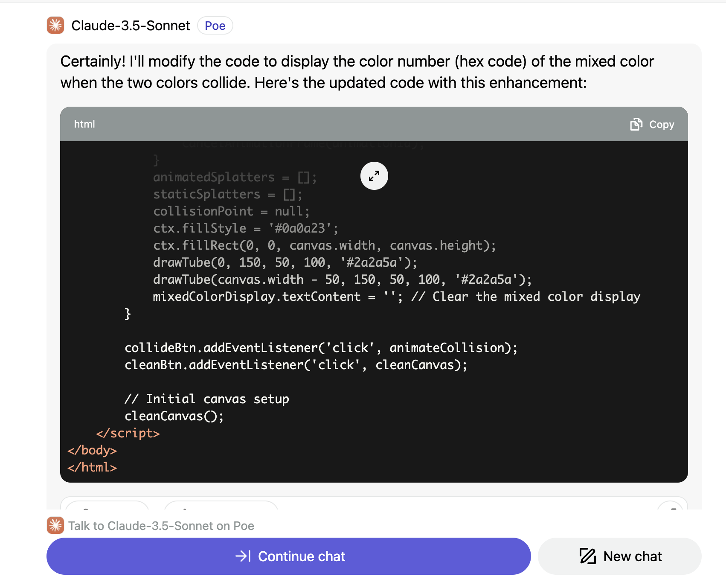
Task: Click the Claude icon beside 'Talk to' text
Action: click(x=55, y=525)
